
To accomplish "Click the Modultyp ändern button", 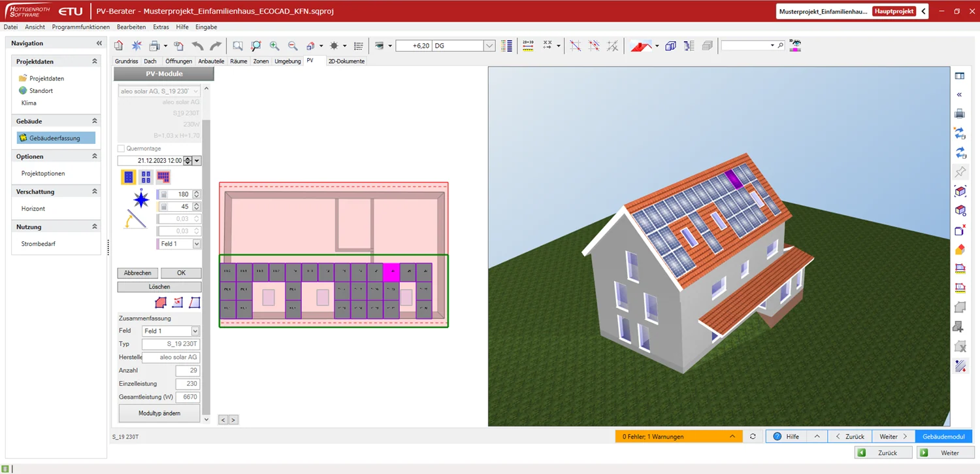I will [x=159, y=413].
